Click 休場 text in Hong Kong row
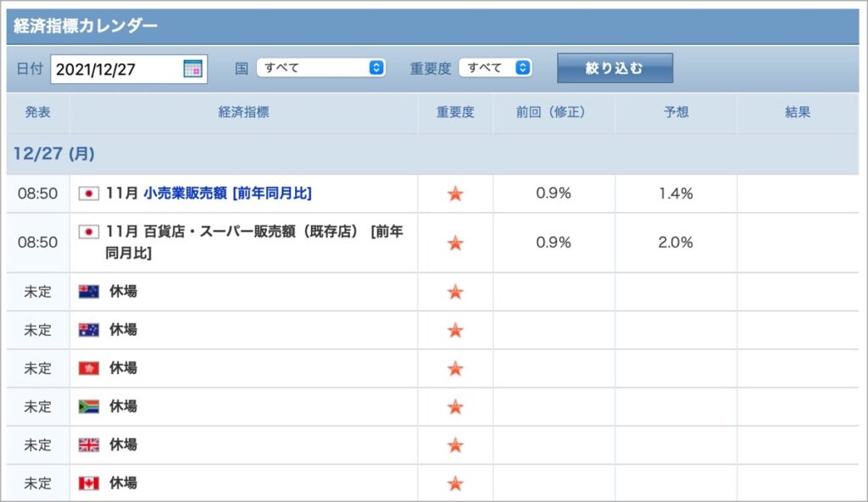 (x=123, y=369)
